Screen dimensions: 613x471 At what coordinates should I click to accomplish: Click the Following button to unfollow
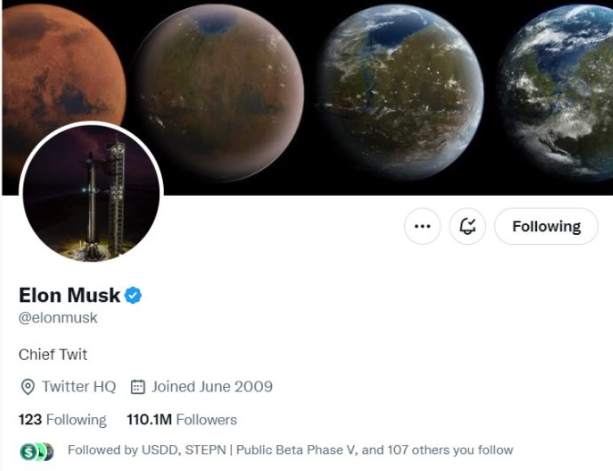pyautogui.click(x=546, y=226)
